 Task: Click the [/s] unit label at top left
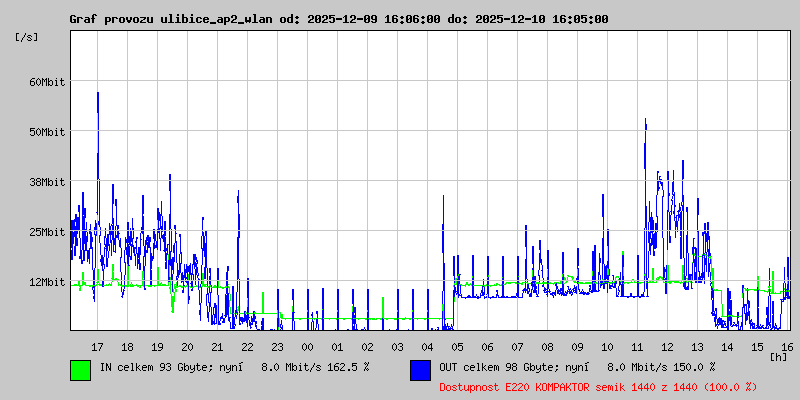tap(27, 36)
